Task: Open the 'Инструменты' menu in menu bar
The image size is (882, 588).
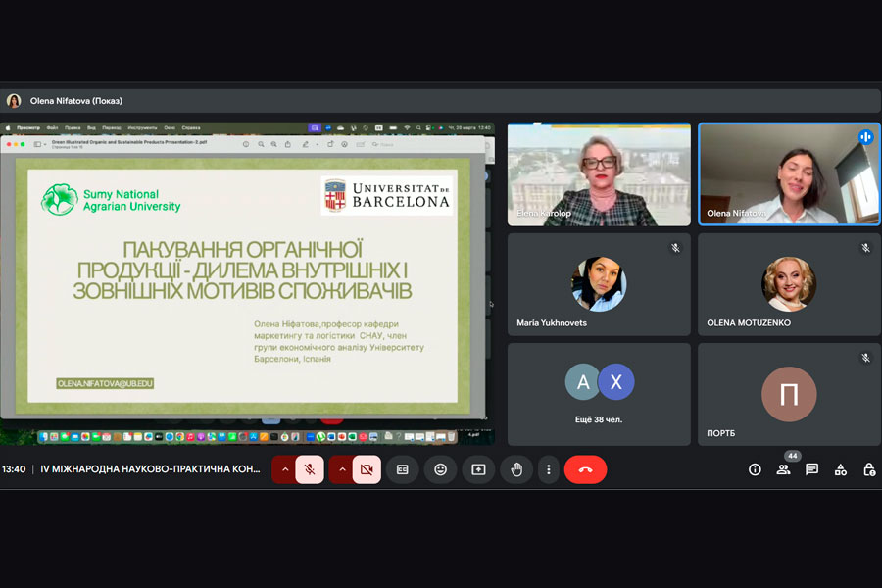Action: point(142,127)
